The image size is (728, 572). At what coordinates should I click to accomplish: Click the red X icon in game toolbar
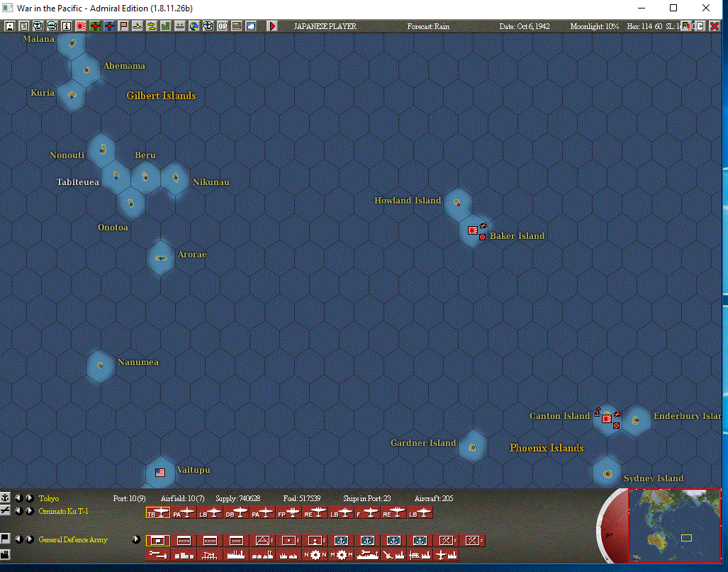[715, 26]
